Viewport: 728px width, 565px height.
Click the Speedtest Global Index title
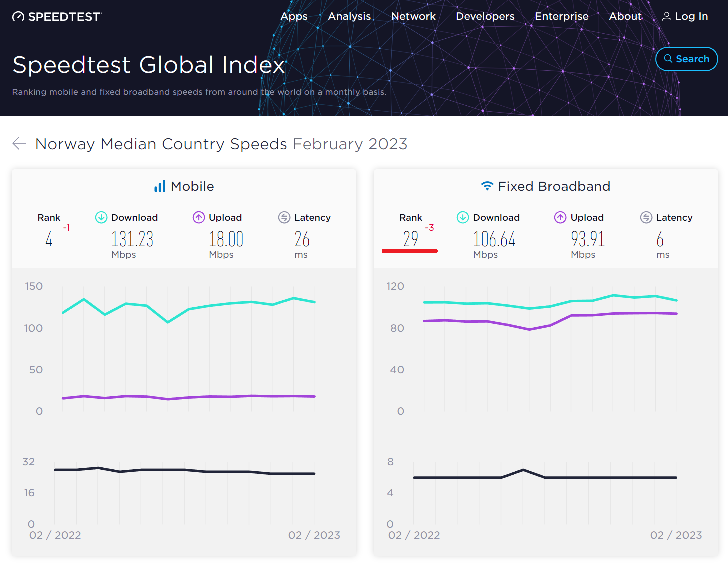click(x=149, y=65)
